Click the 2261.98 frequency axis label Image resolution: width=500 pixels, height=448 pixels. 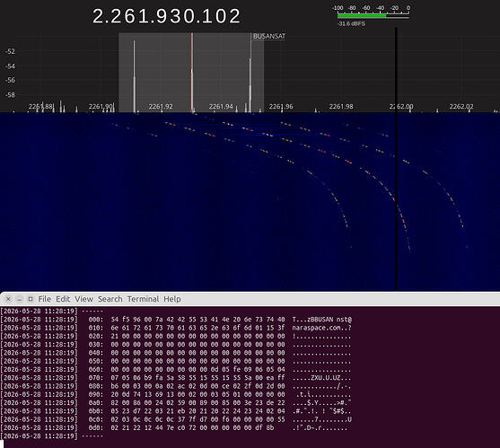[x=341, y=107]
